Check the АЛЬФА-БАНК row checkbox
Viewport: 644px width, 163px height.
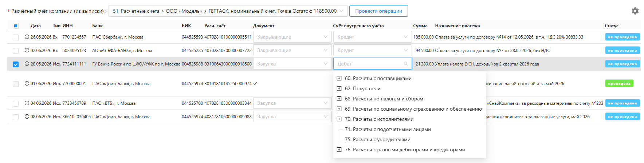[x=16, y=51]
